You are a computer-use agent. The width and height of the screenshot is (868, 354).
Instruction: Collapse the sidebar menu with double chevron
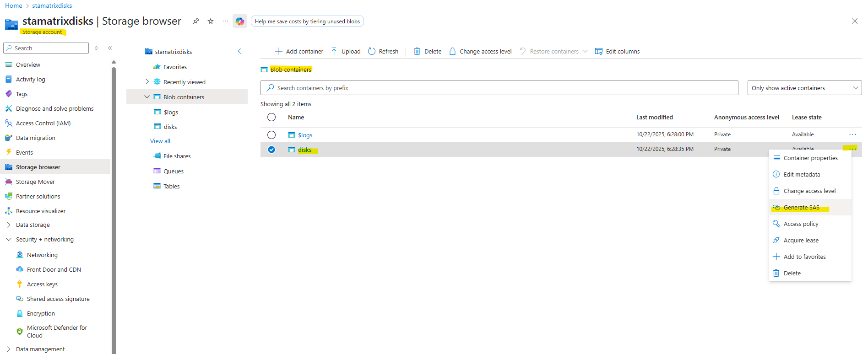110,48
